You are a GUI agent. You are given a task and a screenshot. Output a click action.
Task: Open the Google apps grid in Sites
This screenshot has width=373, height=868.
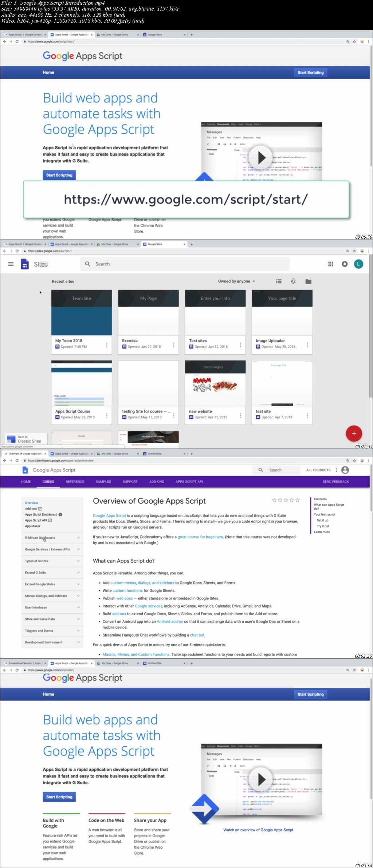click(331, 264)
